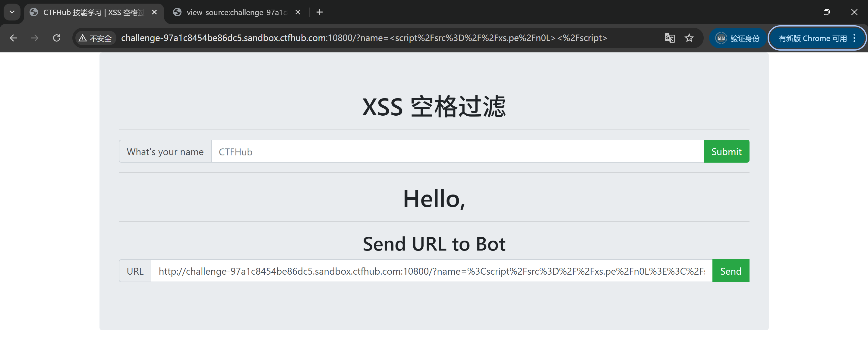
Task: Click the browser back arrow
Action: coord(14,38)
